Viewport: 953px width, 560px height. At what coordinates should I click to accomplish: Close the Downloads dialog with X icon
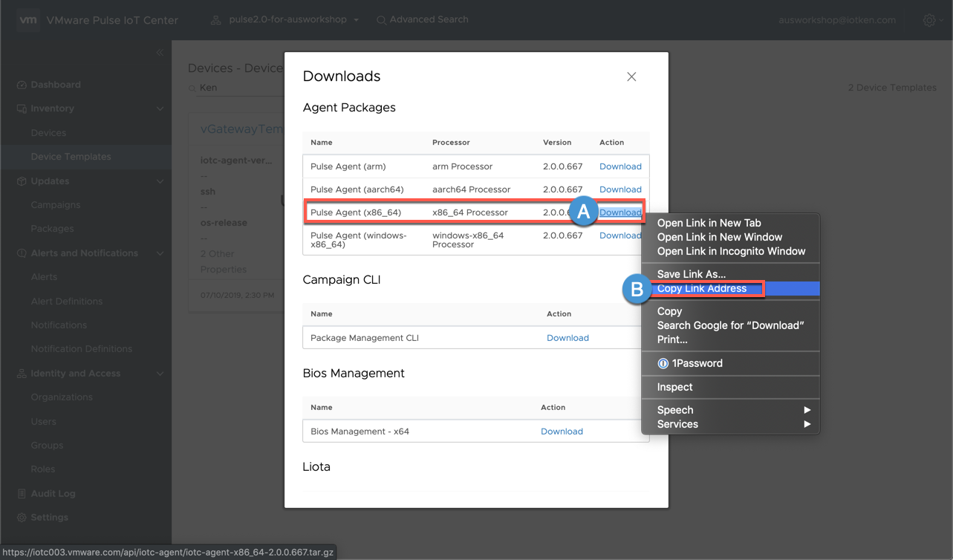point(631,76)
